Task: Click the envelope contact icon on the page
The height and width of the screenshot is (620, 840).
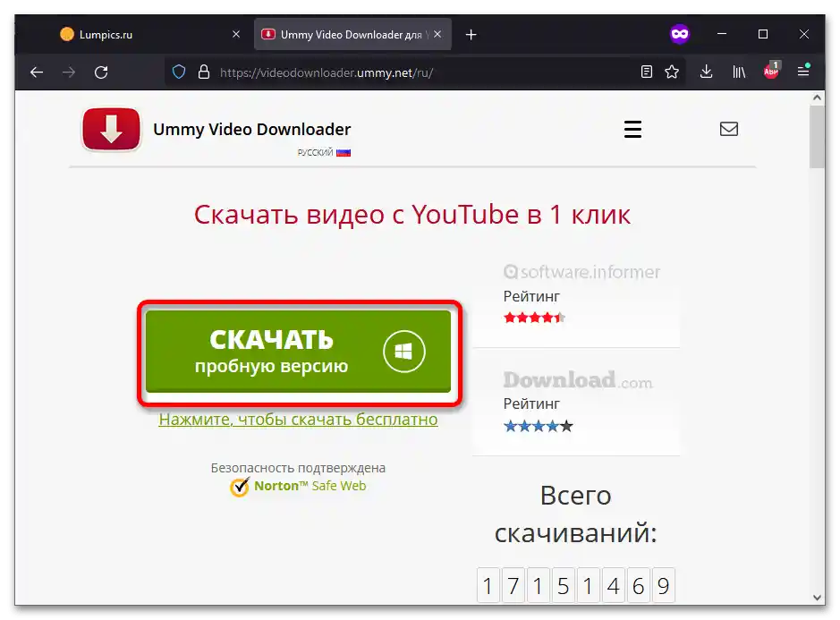Action: coord(729,129)
